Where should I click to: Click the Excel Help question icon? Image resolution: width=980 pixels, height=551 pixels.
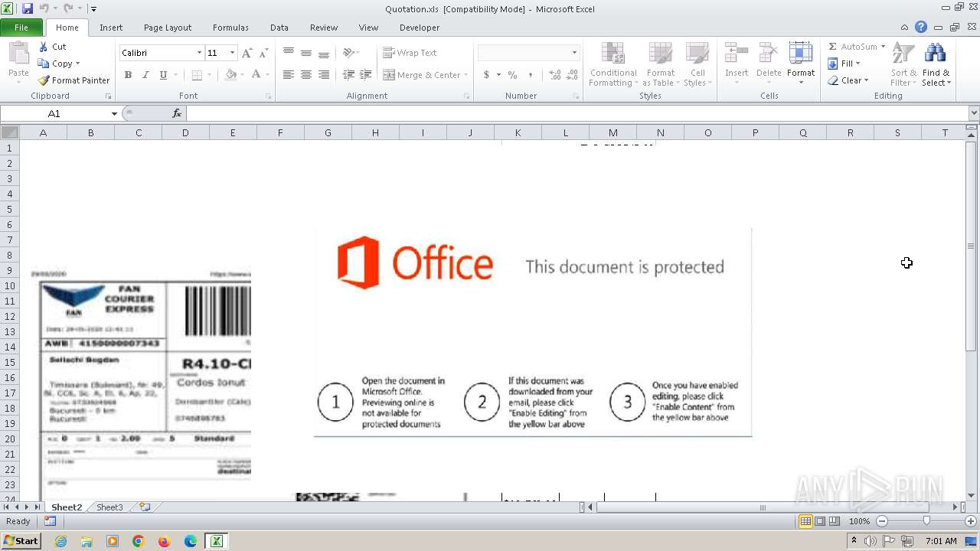[920, 28]
